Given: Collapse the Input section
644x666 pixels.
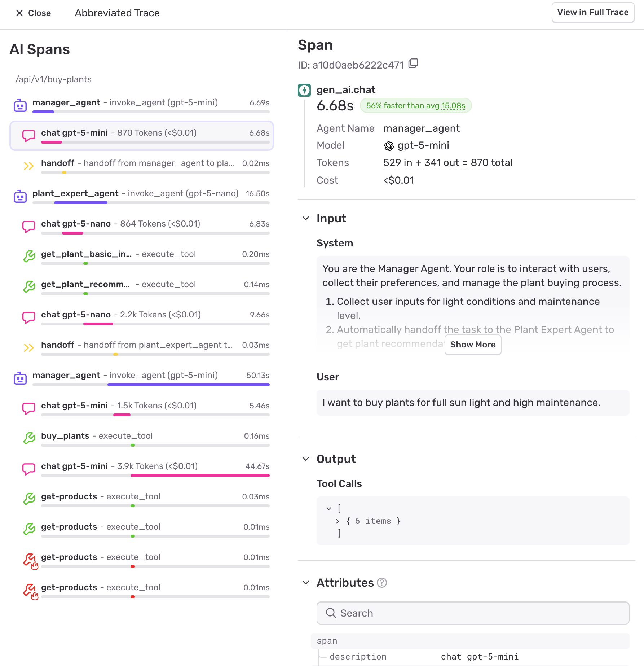Looking at the screenshot, I should [x=306, y=218].
